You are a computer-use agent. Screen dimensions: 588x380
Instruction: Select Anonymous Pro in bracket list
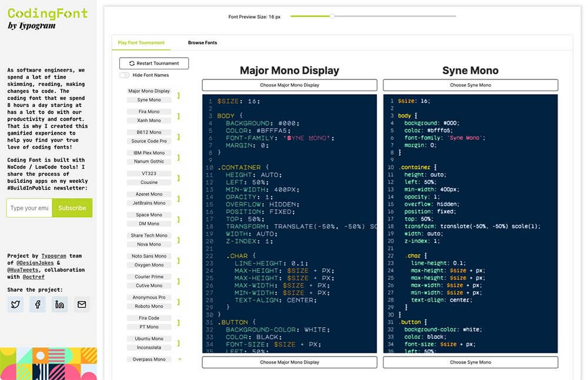click(149, 298)
